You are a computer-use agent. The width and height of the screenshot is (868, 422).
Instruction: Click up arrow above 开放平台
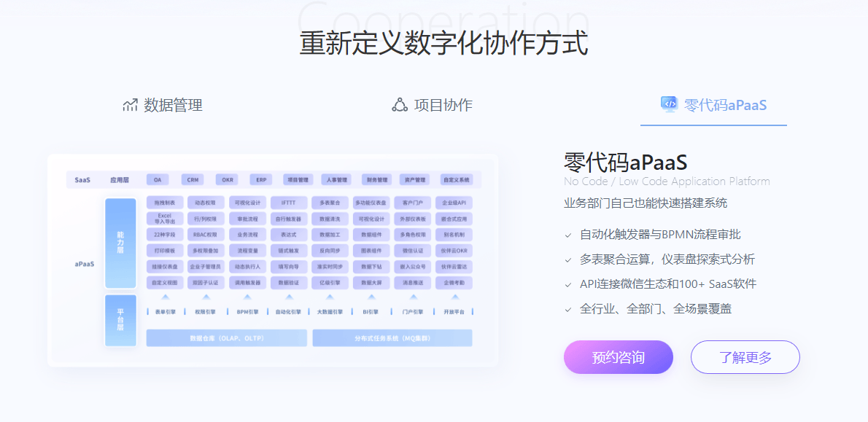pos(454,297)
